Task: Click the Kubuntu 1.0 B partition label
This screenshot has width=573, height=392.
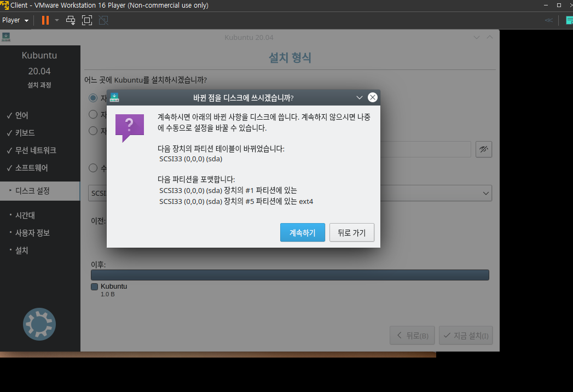Action: (114, 290)
